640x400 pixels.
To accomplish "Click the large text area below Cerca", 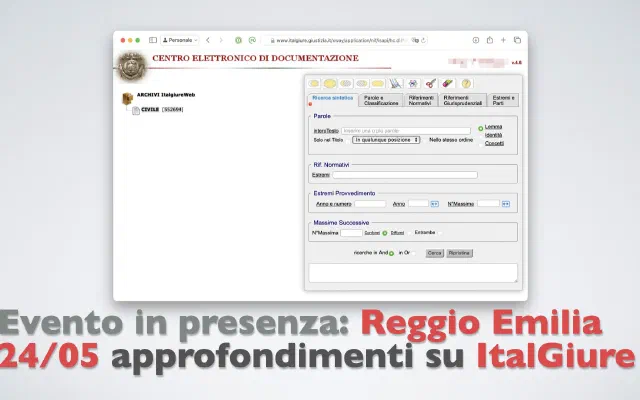I will [x=413, y=273].
